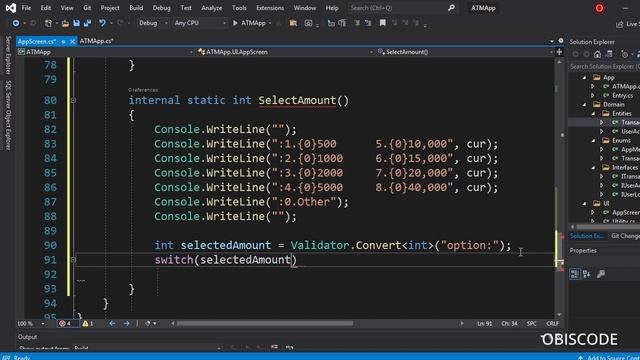
Task: Click the SPC indentation indicator
Action: 531,323
